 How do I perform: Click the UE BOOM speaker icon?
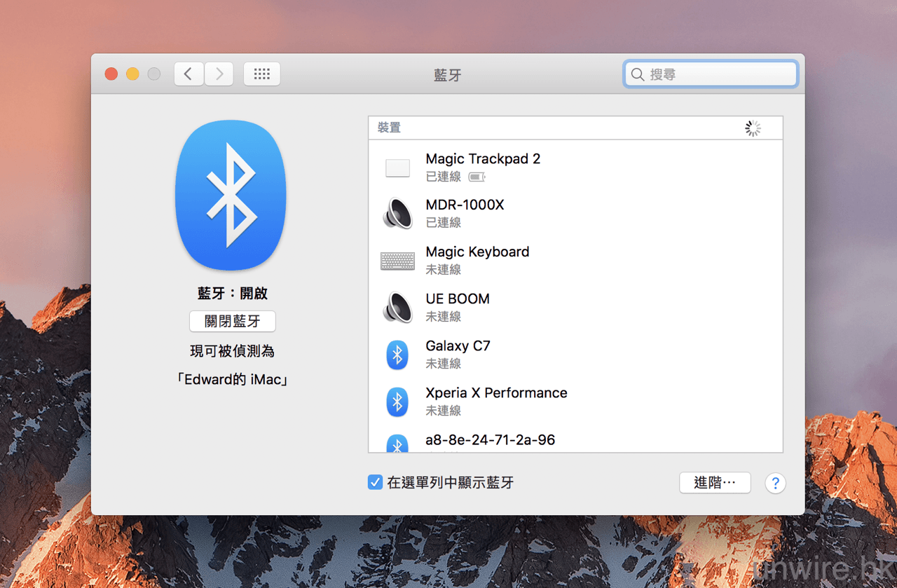pyautogui.click(x=397, y=307)
